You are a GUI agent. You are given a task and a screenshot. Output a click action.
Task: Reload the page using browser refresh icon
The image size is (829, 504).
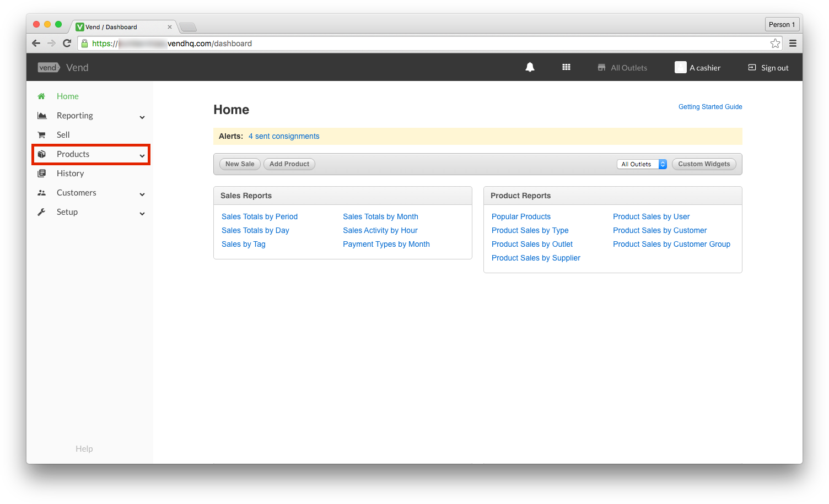tap(67, 44)
